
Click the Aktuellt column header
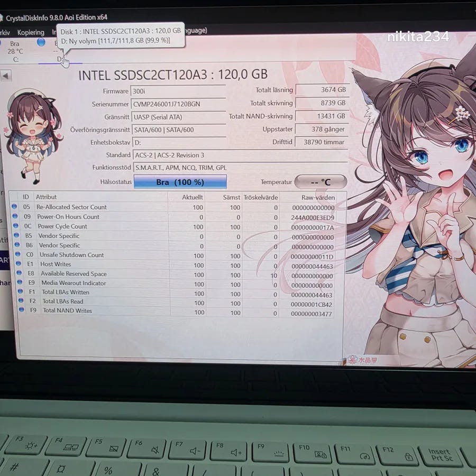click(193, 197)
